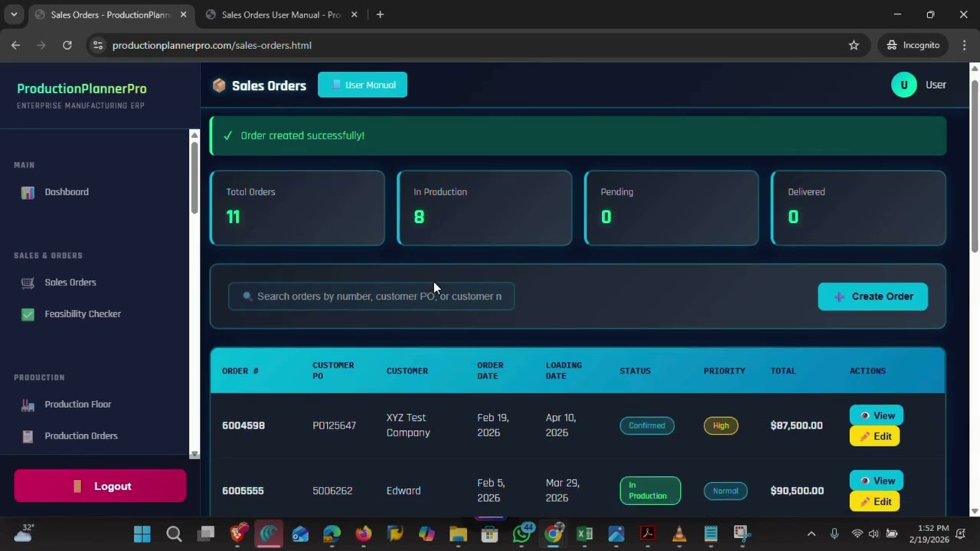The image size is (980, 551).
Task: Click the High priority badge
Action: (721, 425)
